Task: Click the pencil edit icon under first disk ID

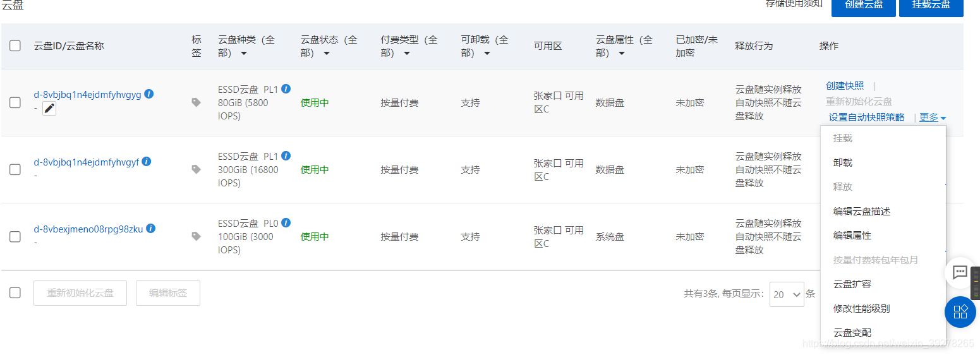Action: pyautogui.click(x=49, y=109)
